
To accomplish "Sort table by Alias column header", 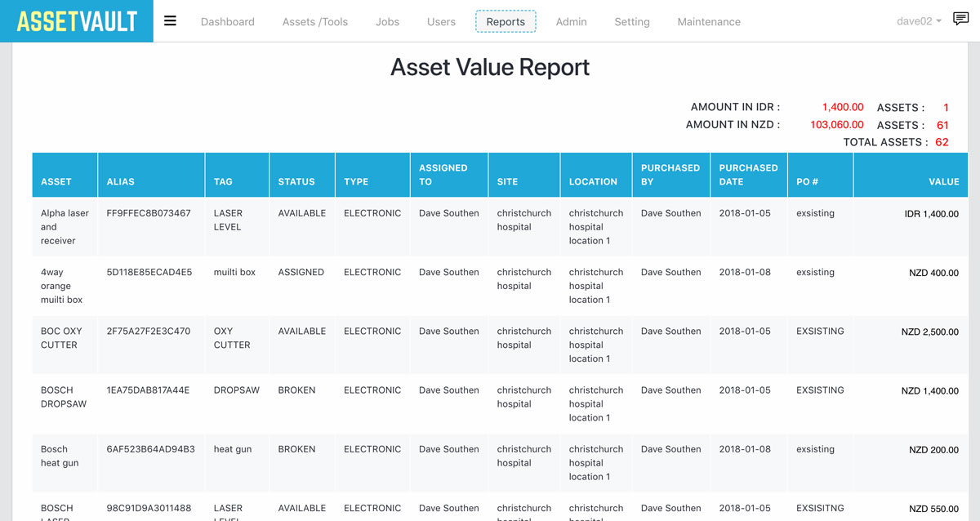I will (120, 181).
